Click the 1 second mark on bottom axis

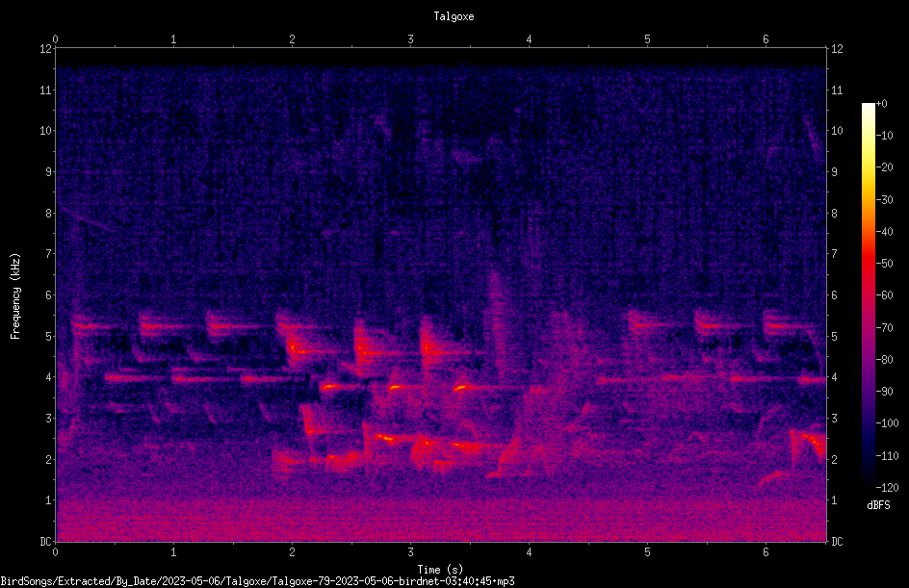pos(173,552)
